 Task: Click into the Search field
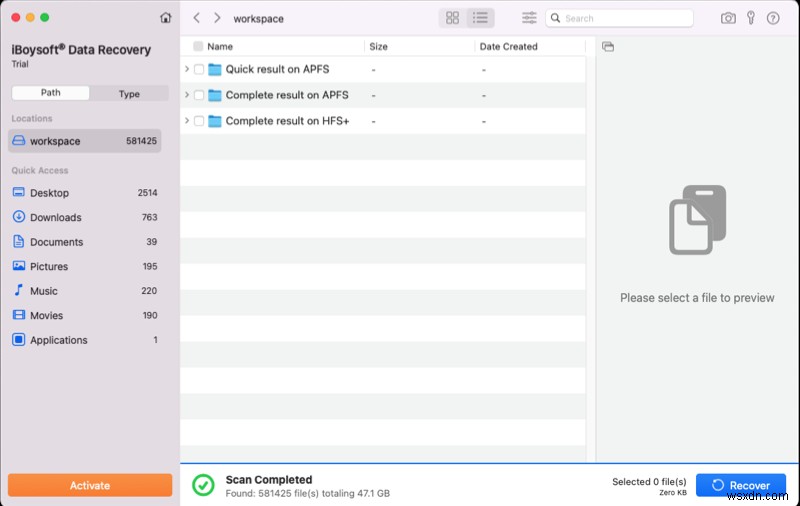point(625,18)
